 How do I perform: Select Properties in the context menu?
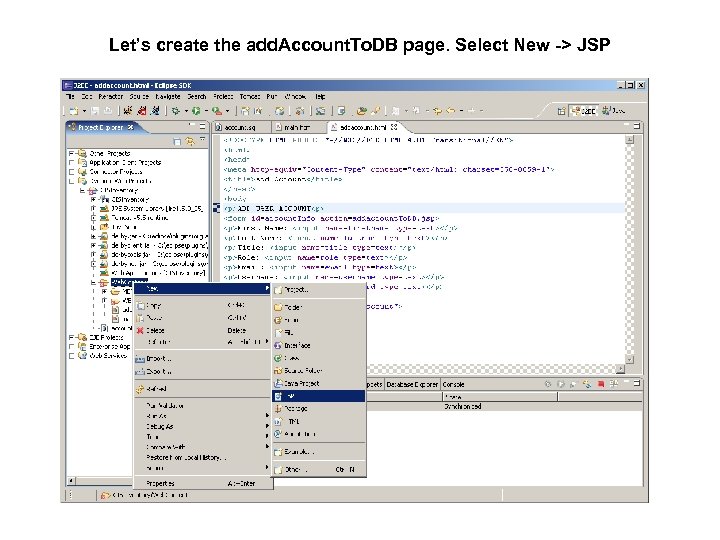tap(202, 483)
